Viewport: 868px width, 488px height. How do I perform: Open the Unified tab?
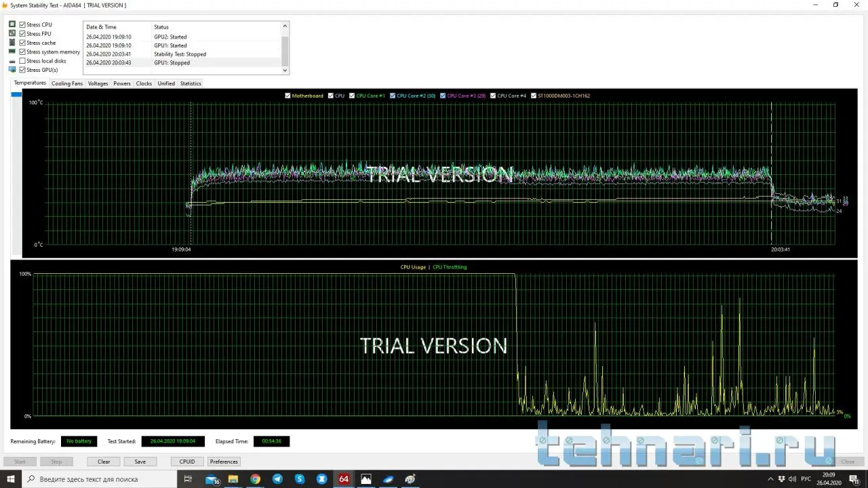(166, 83)
